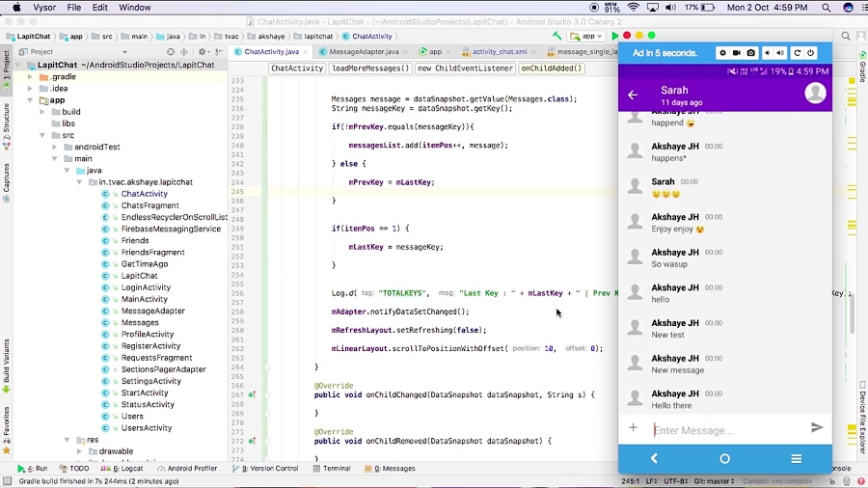Open Vysor settings gear icon
The width and height of the screenshot is (868, 488).
point(722,53)
